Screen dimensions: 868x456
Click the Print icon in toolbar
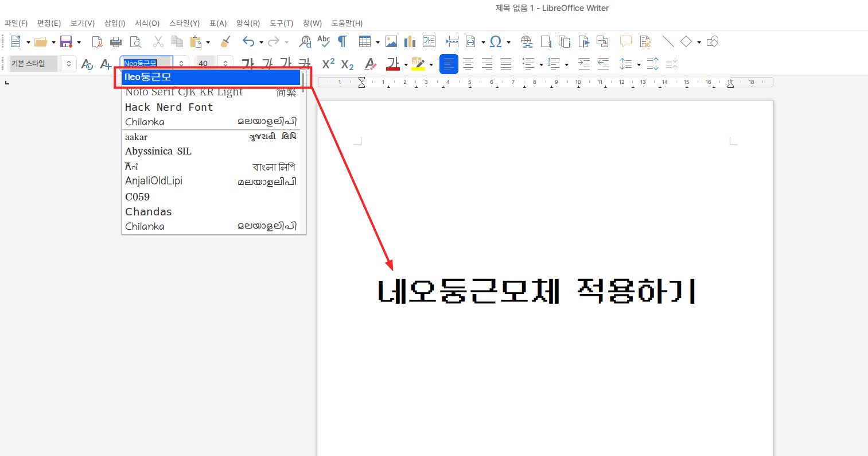pyautogui.click(x=116, y=41)
